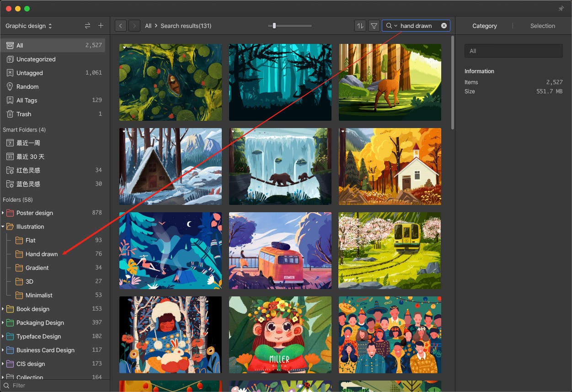The image size is (572, 392).
Task: Switch to the Selection tab
Action: pyautogui.click(x=543, y=26)
